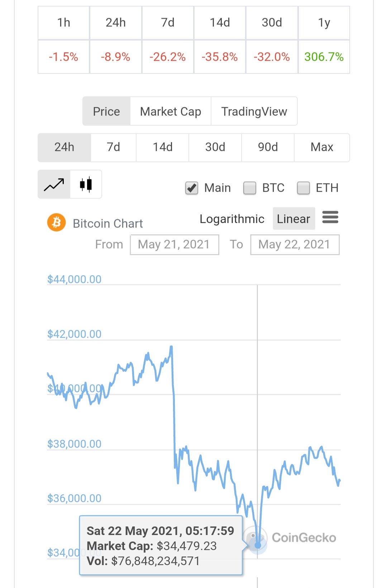This screenshot has width=387, height=588.
Task: Open the To date May 22, 2021
Action: pos(295,245)
